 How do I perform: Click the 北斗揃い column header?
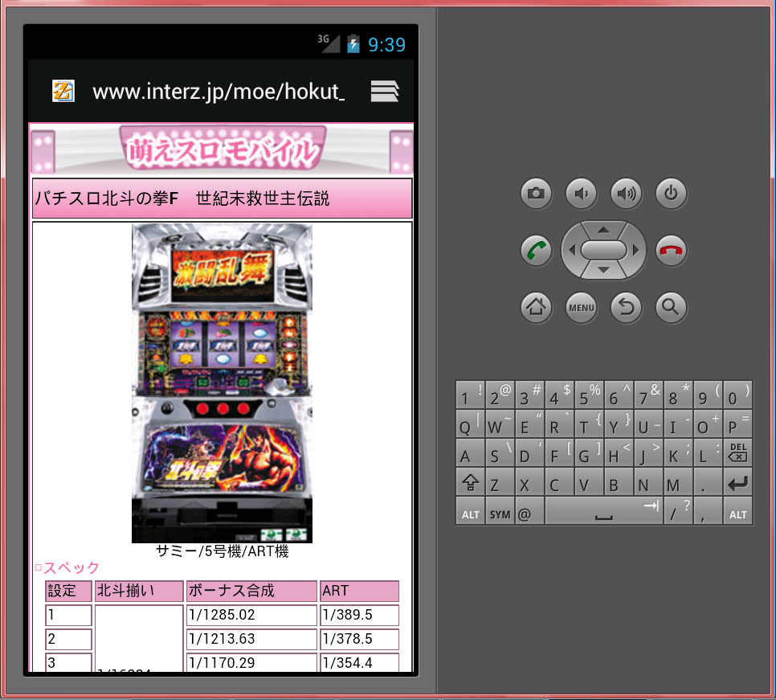coord(138,591)
